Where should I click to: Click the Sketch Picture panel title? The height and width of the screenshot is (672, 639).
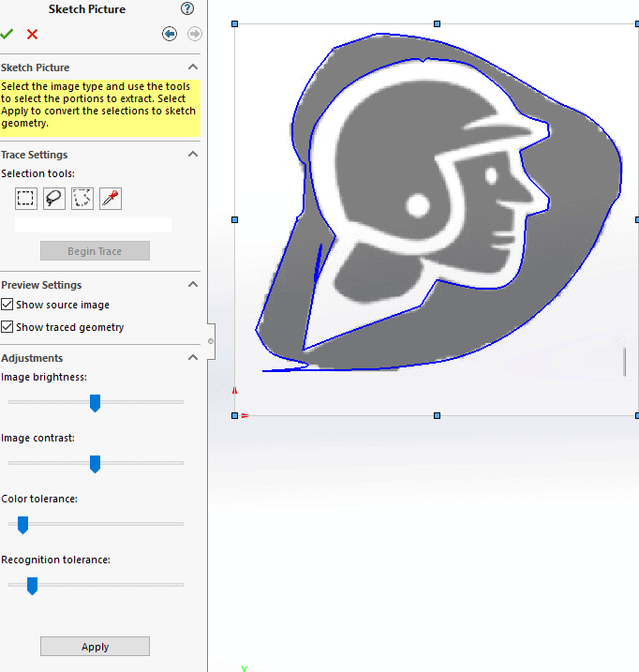[x=87, y=9]
